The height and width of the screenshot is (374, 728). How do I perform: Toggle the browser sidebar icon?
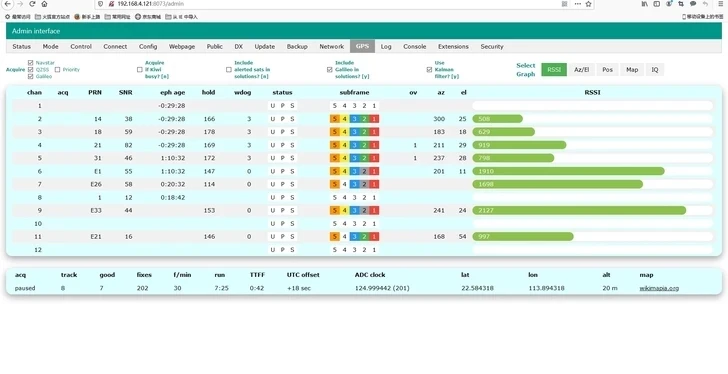(656, 4)
